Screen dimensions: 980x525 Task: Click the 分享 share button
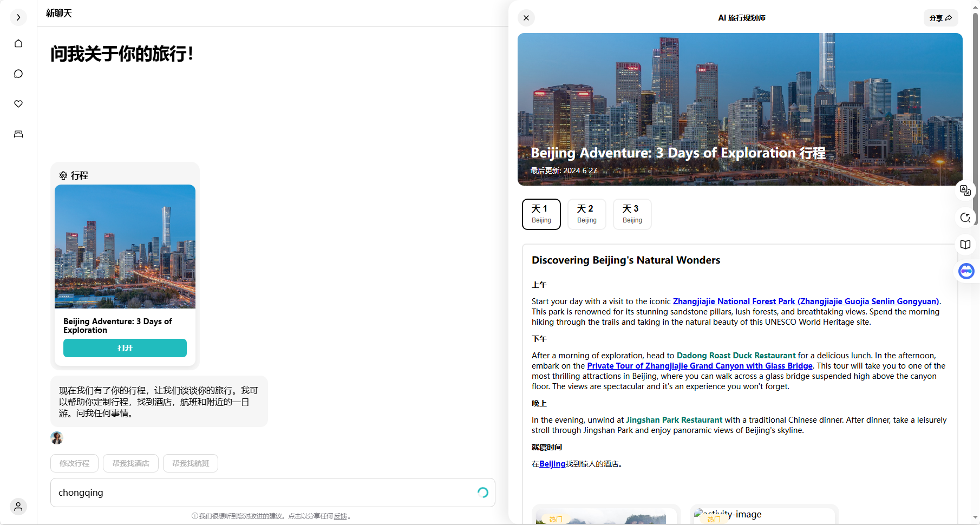pos(940,18)
